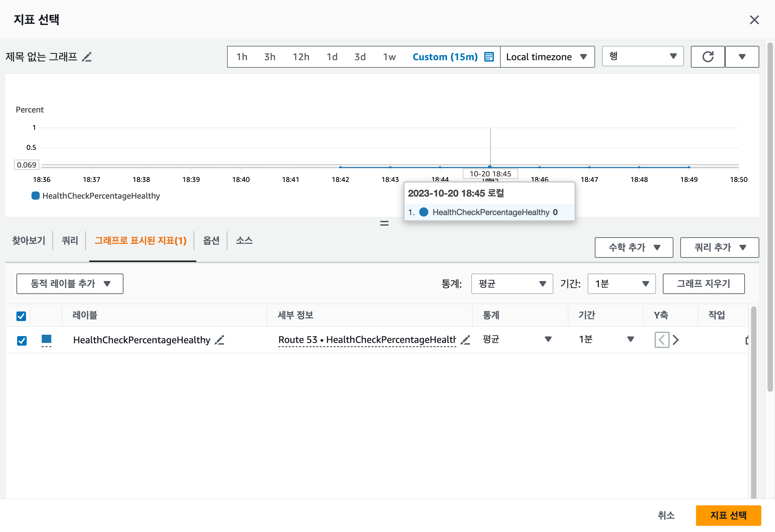Image resolution: width=775 pixels, height=532 pixels.
Task: Open the custom time range calendar icon
Action: [x=489, y=57]
